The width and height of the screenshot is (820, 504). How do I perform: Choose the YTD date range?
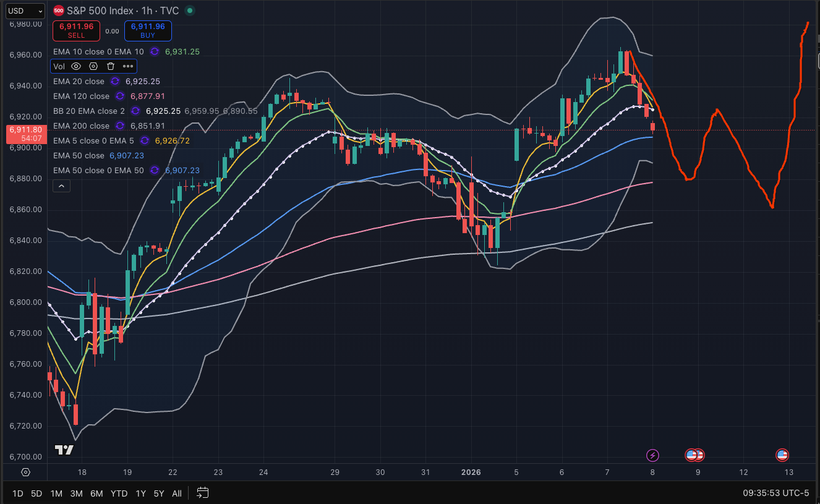pyautogui.click(x=119, y=493)
